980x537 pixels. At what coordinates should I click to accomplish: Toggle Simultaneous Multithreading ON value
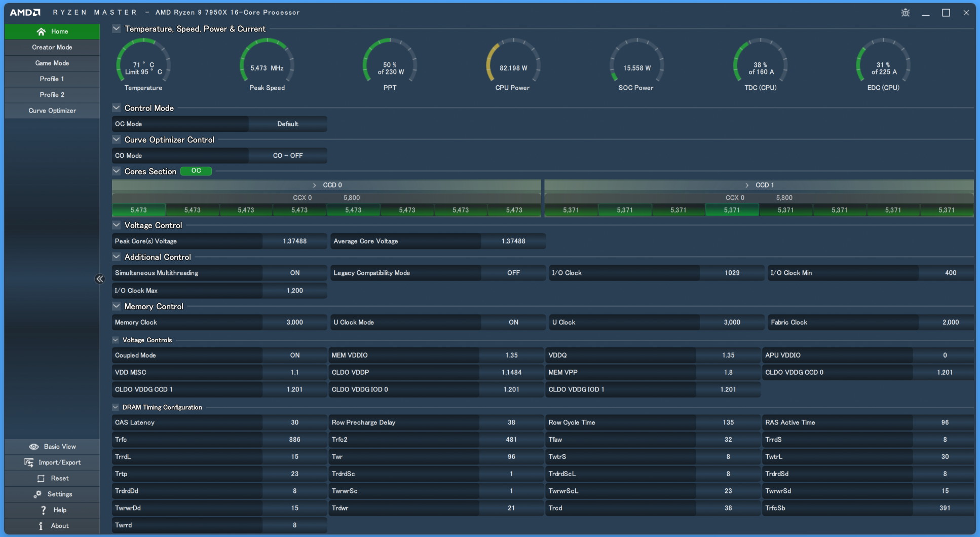coord(295,273)
